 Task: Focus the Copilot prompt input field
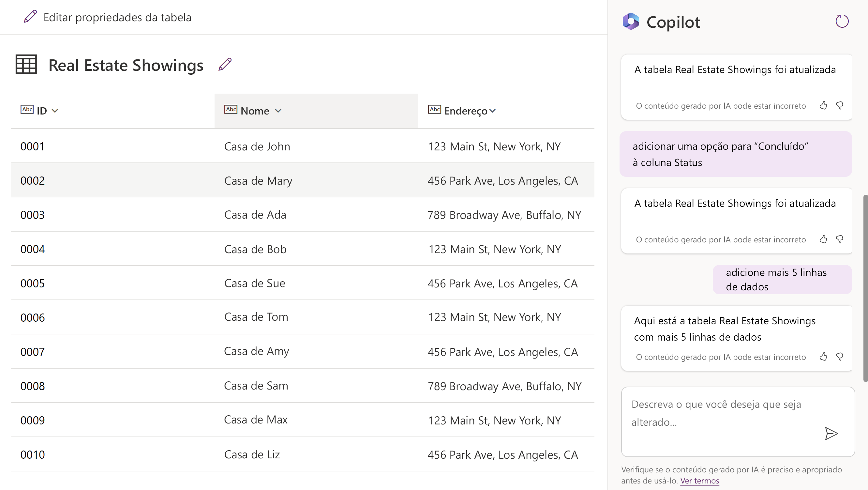pos(738,421)
